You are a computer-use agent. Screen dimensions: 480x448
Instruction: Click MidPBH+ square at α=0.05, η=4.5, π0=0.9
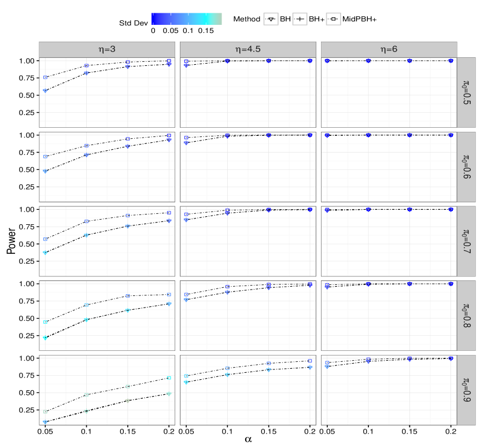(186, 376)
